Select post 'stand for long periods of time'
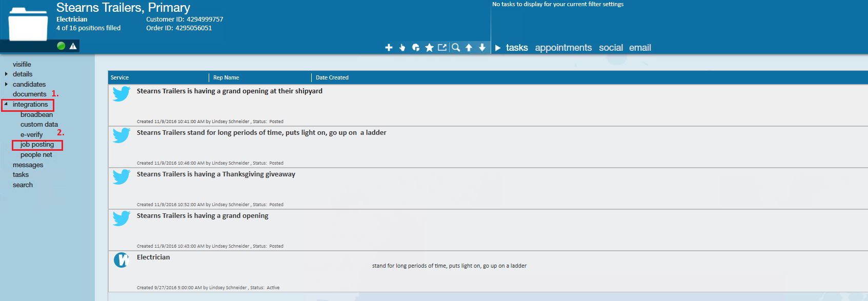Screen dimensions: 868x301 coord(261,132)
